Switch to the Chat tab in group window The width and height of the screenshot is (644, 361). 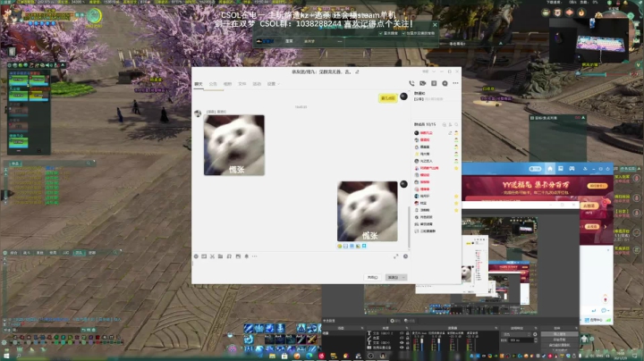pos(199,84)
